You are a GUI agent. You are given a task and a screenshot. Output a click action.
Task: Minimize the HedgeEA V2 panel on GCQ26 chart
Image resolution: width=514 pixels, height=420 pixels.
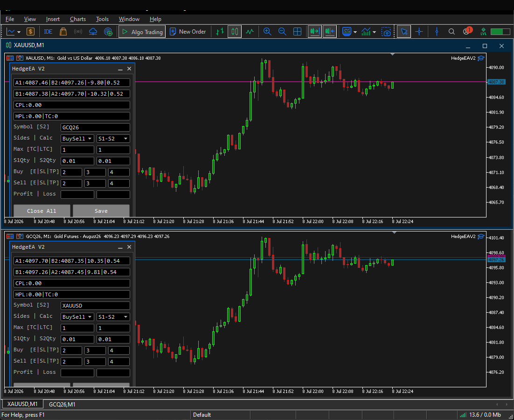point(120,247)
